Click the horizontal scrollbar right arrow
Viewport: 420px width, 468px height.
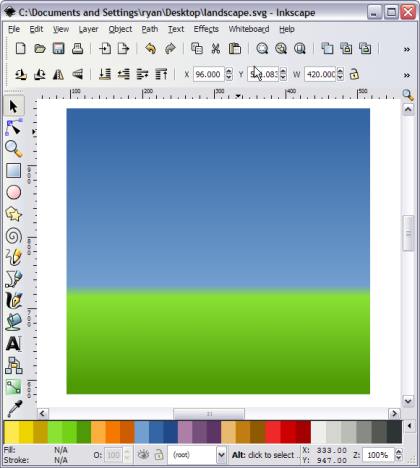click(x=394, y=414)
